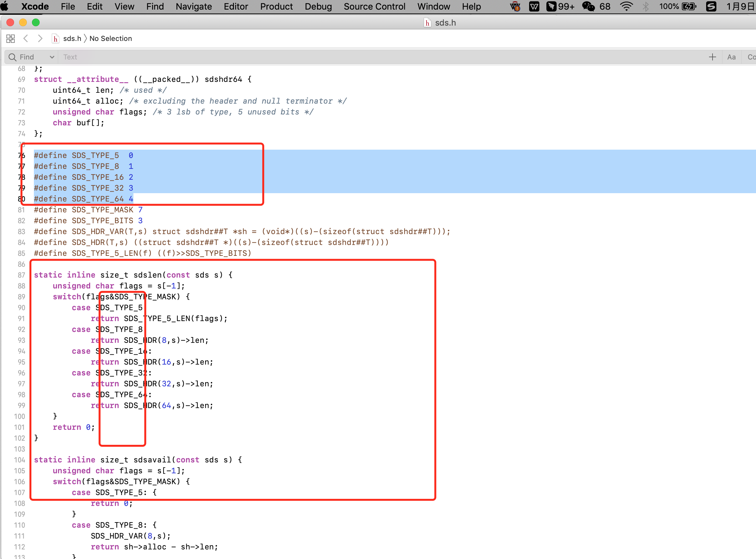
Task: Open the Product menu
Action: coord(276,6)
